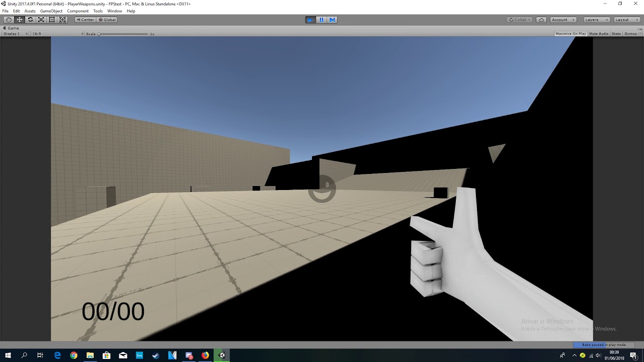Open the File menu

[5, 11]
